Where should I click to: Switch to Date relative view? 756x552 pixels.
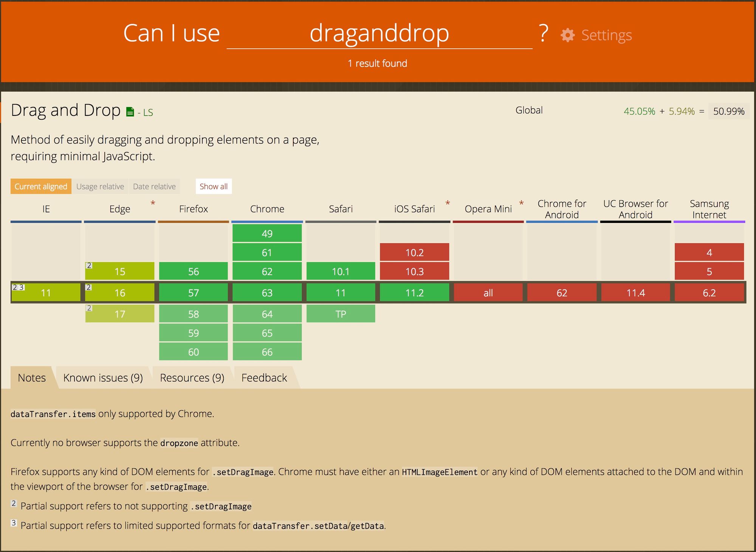[x=154, y=187]
